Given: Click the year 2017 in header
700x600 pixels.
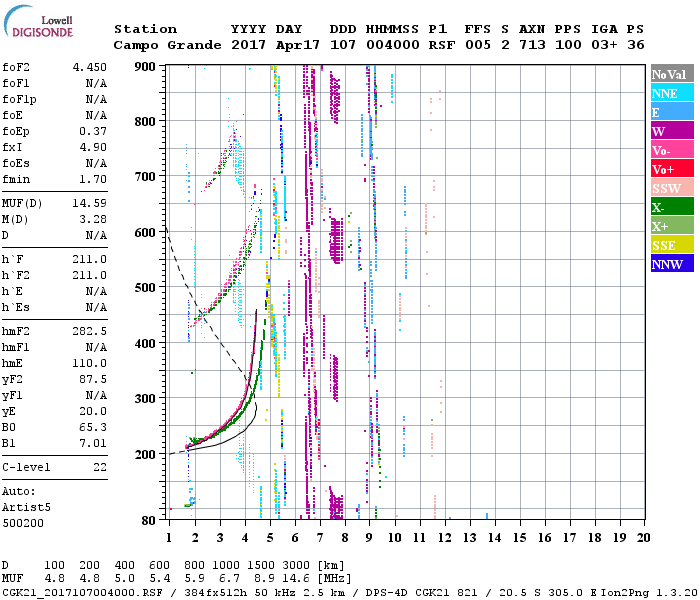Looking at the screenshot, I should tap(248, 45).
